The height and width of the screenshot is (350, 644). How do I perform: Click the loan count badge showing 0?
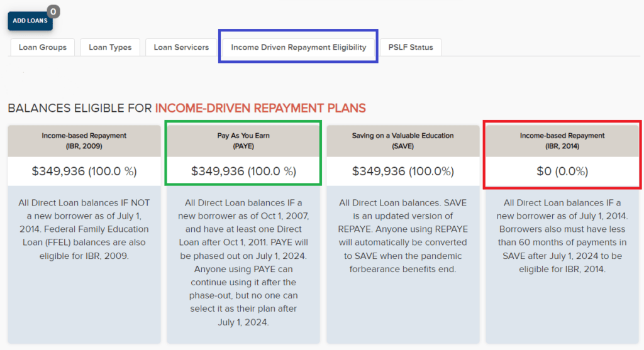pyautogui.click(x=53, y=11)
